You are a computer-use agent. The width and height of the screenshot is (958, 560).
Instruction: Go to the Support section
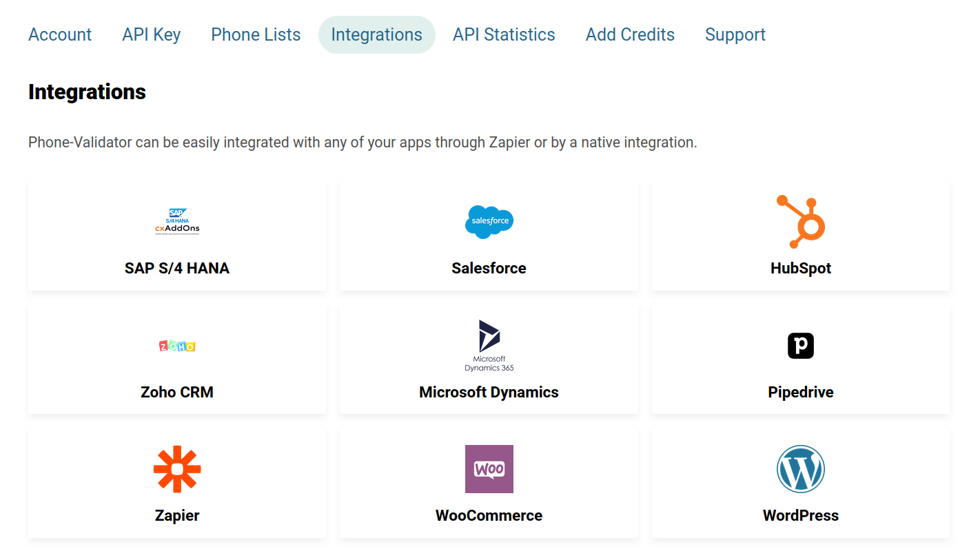click(735, 34)
